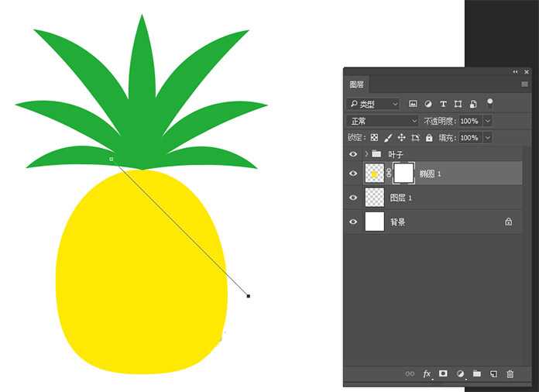Click the pixel layer filter icon
Viewport: 539px width, 392px height.
pyautogui.click(x=413, y=104)
